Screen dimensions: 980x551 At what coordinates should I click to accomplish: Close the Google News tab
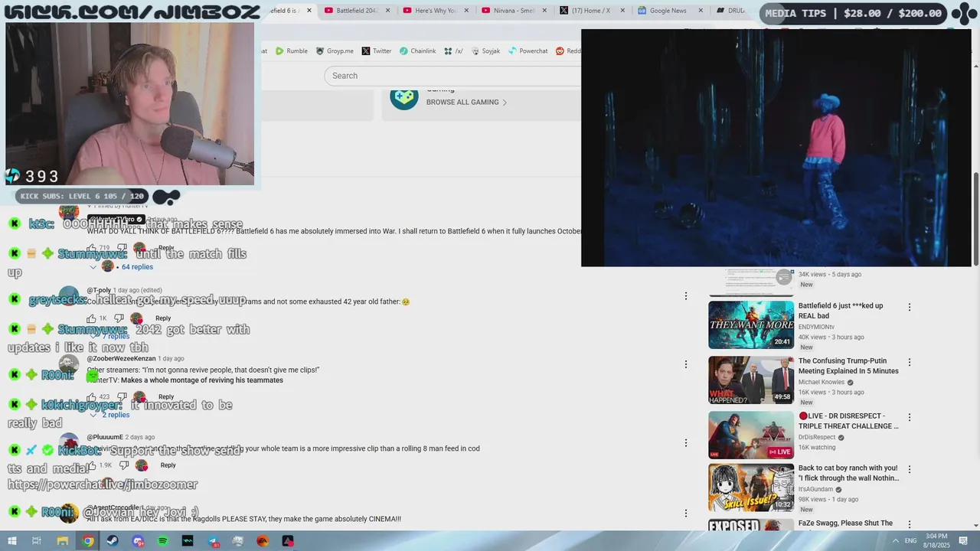[700, 11]
